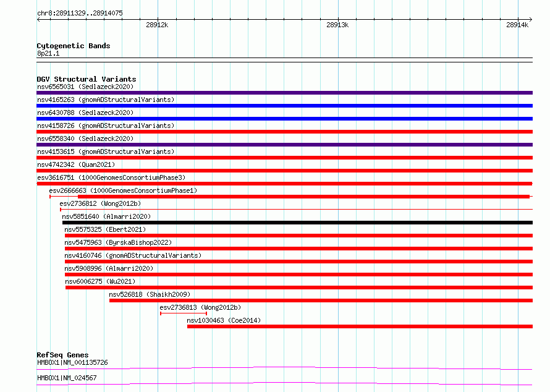Select the nsv6006275 (Wu2021) label
This screenshot has height=392, width=550.
pyautogui.click(x=100, y=281)
